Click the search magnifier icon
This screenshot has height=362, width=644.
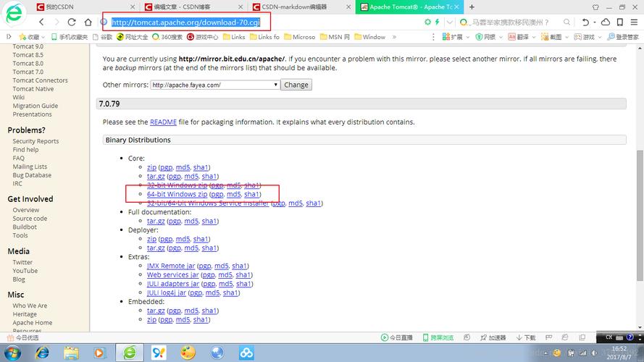coord(566,22)
